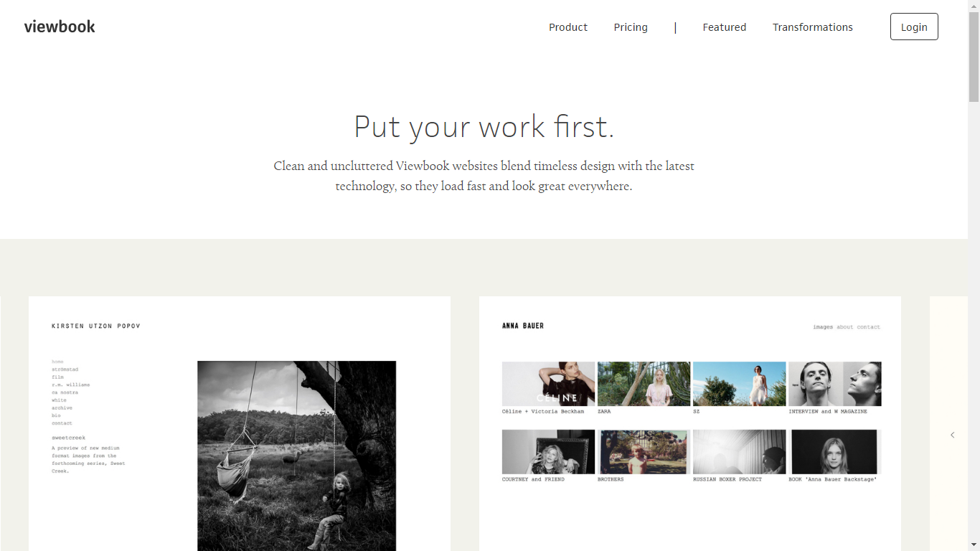Open the Céline + Victoria Beckham thumbnail
Screen dimensions: 980x551
548,384
